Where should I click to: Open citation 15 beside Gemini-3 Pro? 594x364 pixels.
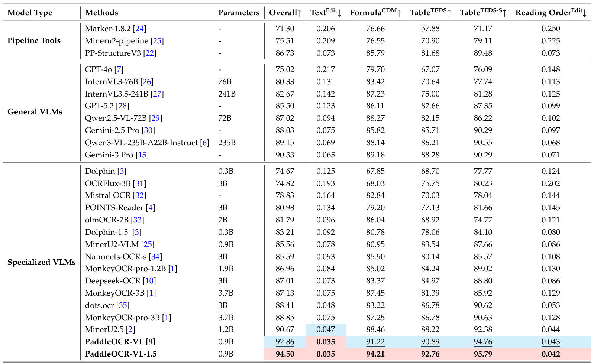point(142,155)
